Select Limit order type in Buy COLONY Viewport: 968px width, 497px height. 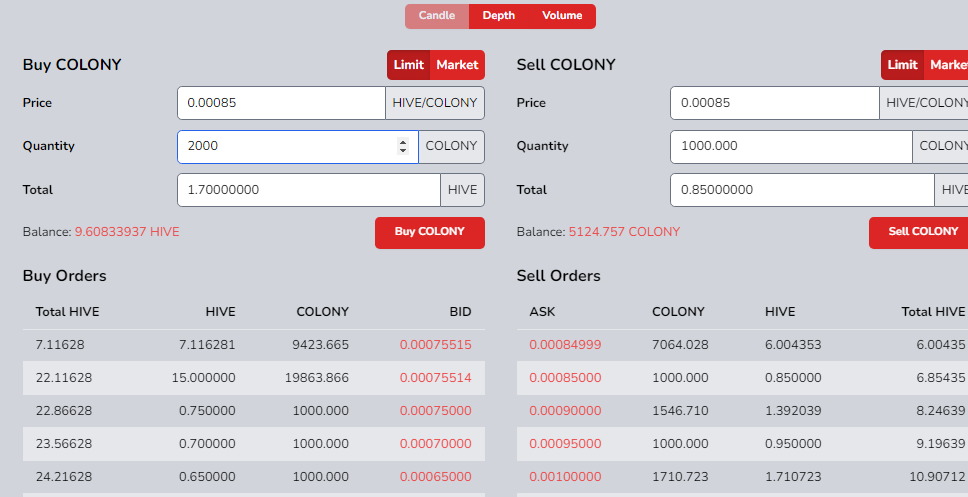click(409, 65)
